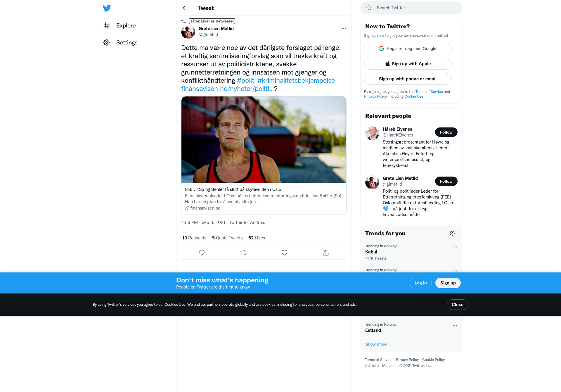561x392 pixels.
Task: Open the article photo thumbnail
Action: tap(264, 140)
